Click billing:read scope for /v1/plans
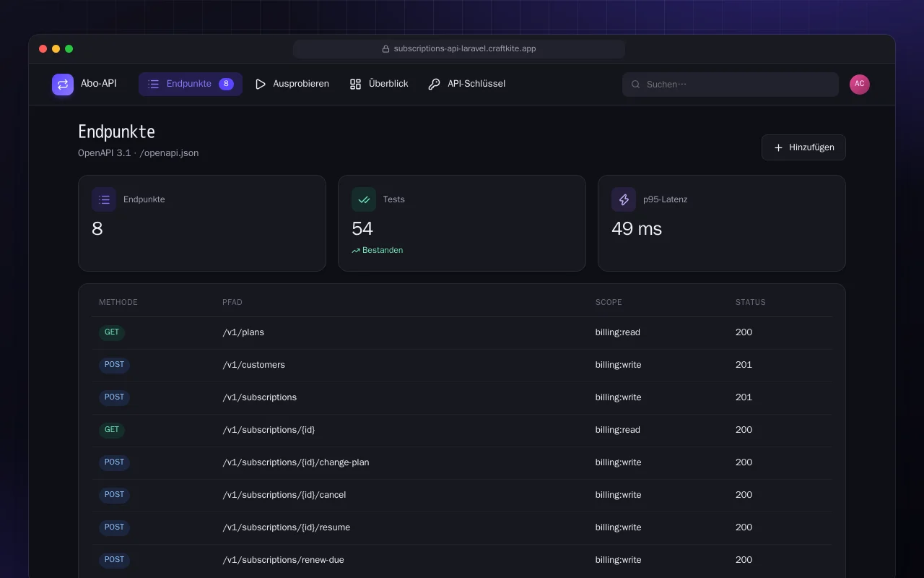This screenshot has height=578, width=924. click(618, 332)
